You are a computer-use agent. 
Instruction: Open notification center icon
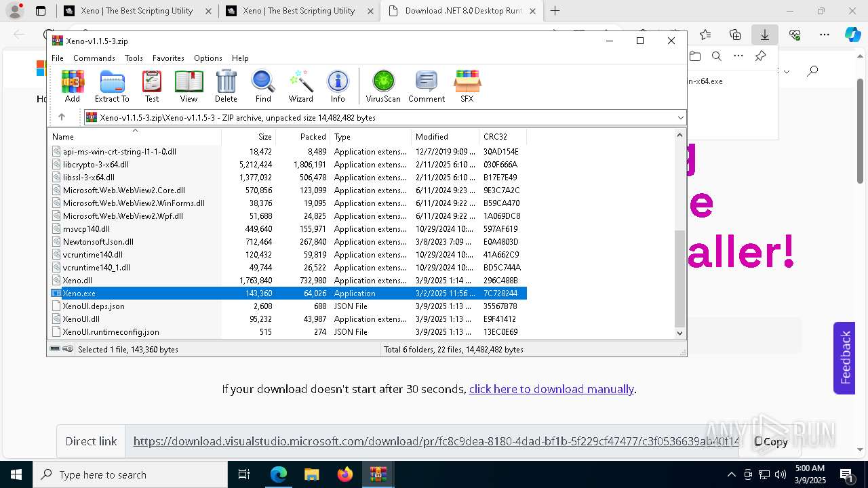coord(847,474)
